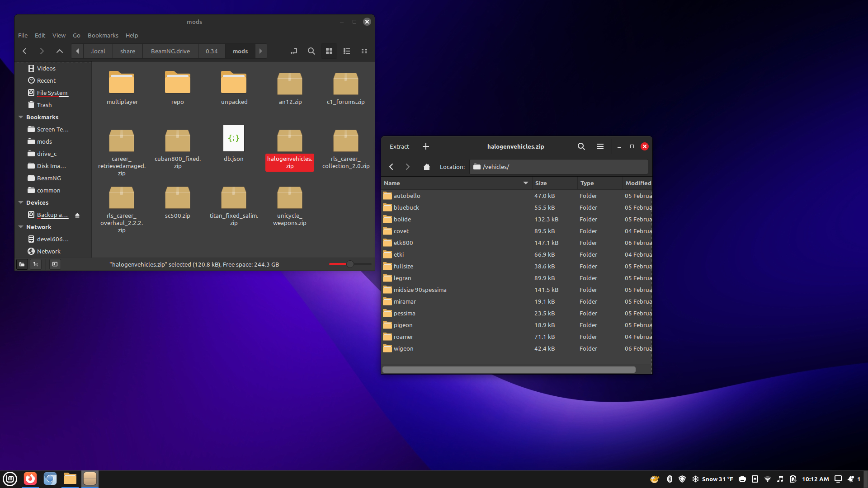Click BeamNG.drive breadcrumb path button
868x488 pixels.
click(170, 51)
